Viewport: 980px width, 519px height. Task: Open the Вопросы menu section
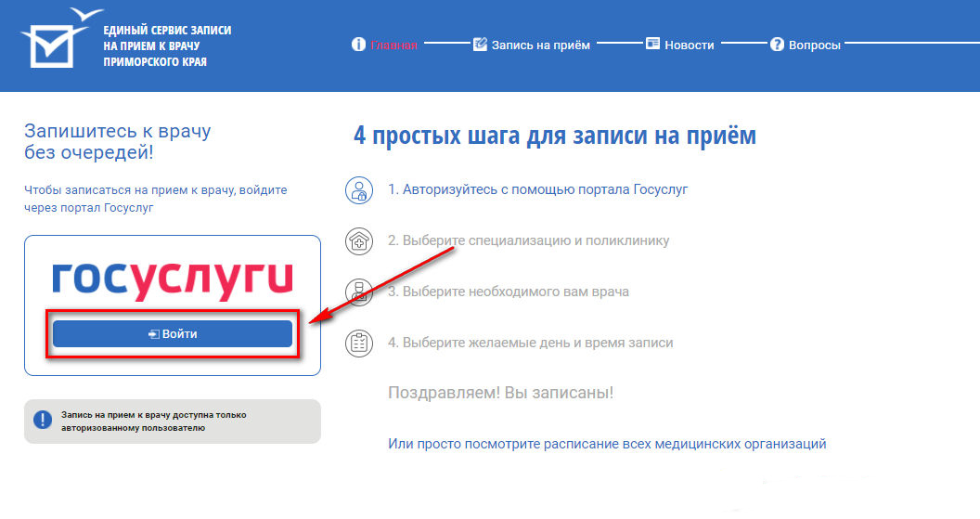pyautogui.click(x=814, y=45)
